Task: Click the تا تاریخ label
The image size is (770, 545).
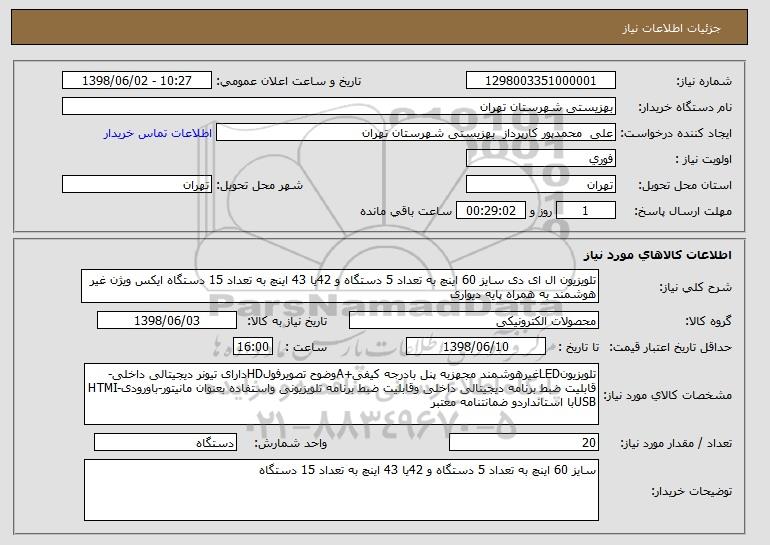Action: pos(579,347)
